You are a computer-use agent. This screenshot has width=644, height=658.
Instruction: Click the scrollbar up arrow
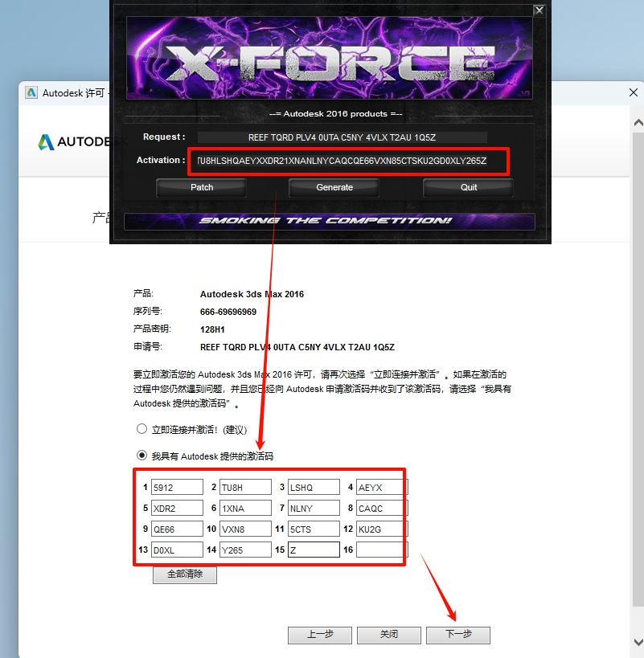[638, 123]
